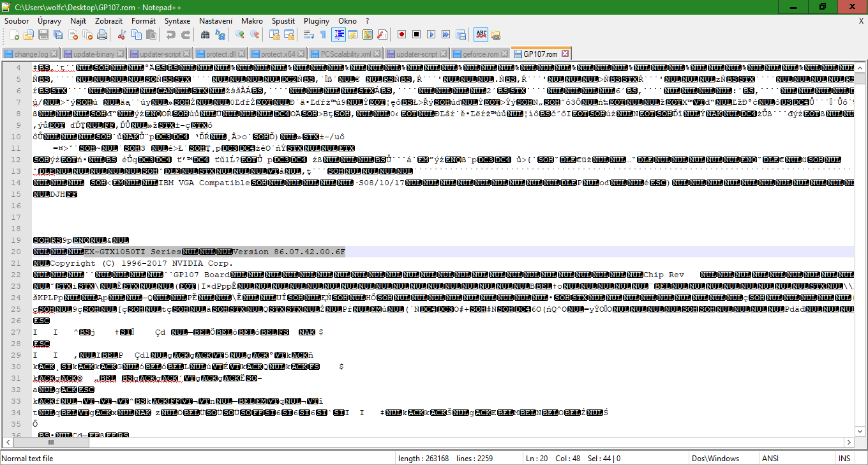Undo the last action via toolbar

171,34
